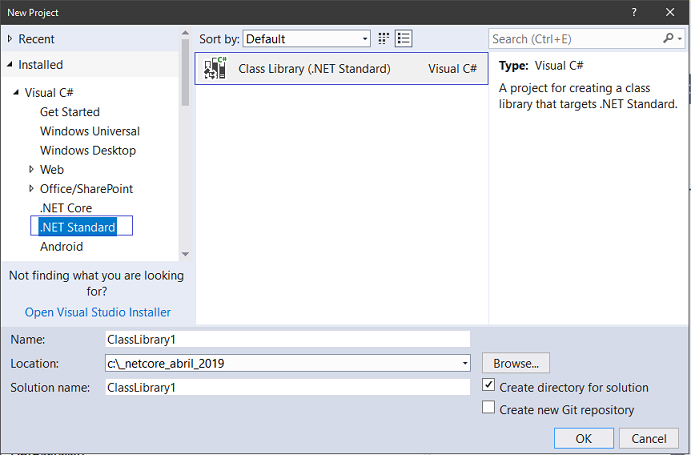This screenshot has height=455, width=691.
Task: Click the tree scrollbar up arrow
Action: [185, 33]
